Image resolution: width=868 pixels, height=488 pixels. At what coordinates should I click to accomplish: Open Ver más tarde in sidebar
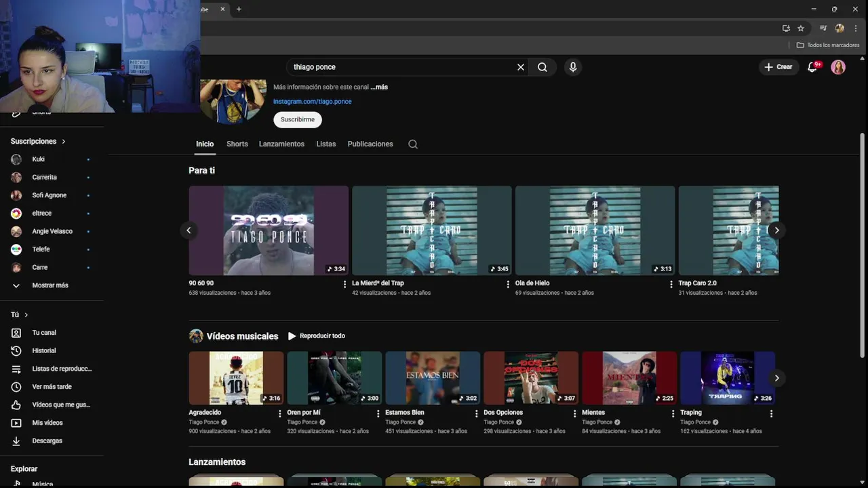pyautogui.click(x=52, y=386)
